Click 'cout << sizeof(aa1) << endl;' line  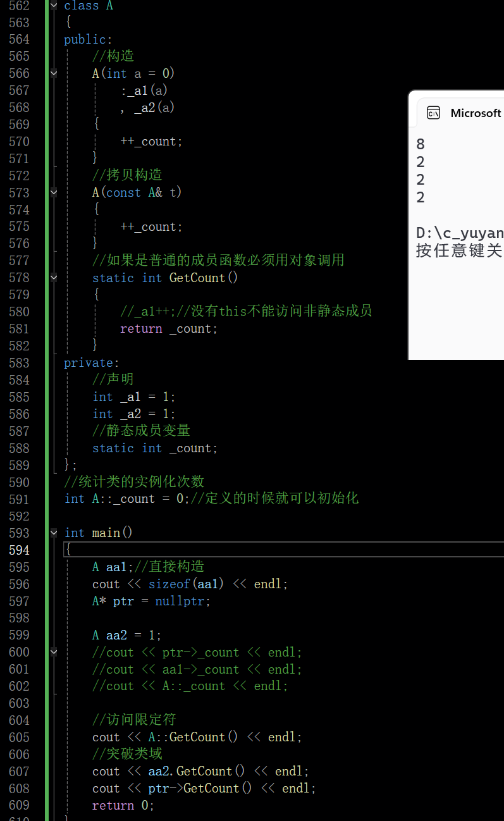coord(190,584)
